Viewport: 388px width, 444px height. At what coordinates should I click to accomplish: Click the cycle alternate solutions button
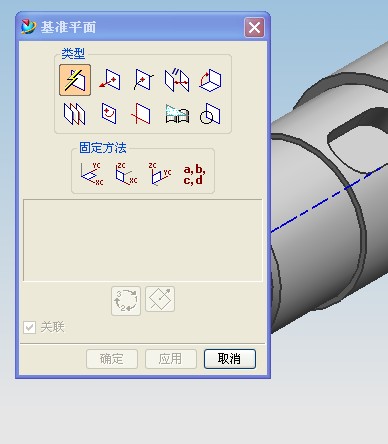click(x=126, y=301)
